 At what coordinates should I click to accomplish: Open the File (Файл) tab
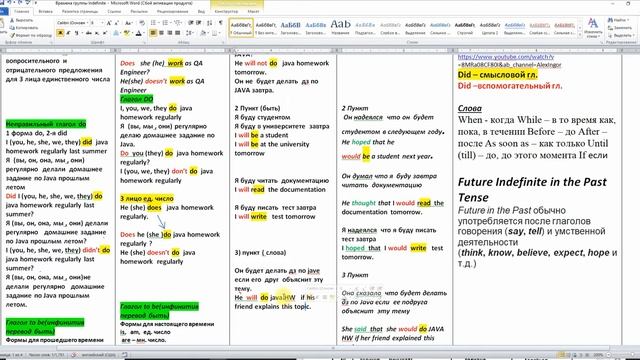(2, 11)
